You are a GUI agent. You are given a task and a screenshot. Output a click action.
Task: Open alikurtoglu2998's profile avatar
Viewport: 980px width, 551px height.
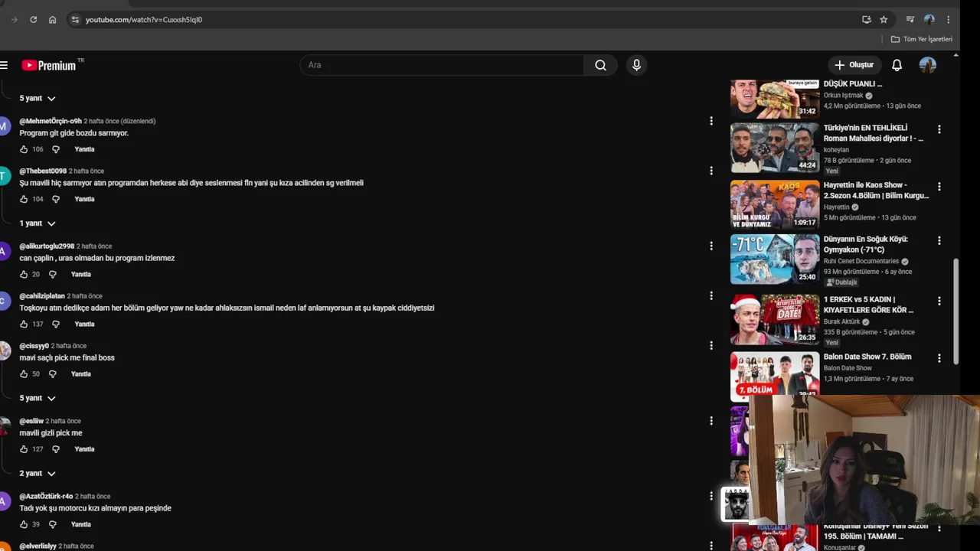click(x=4, y=251)
